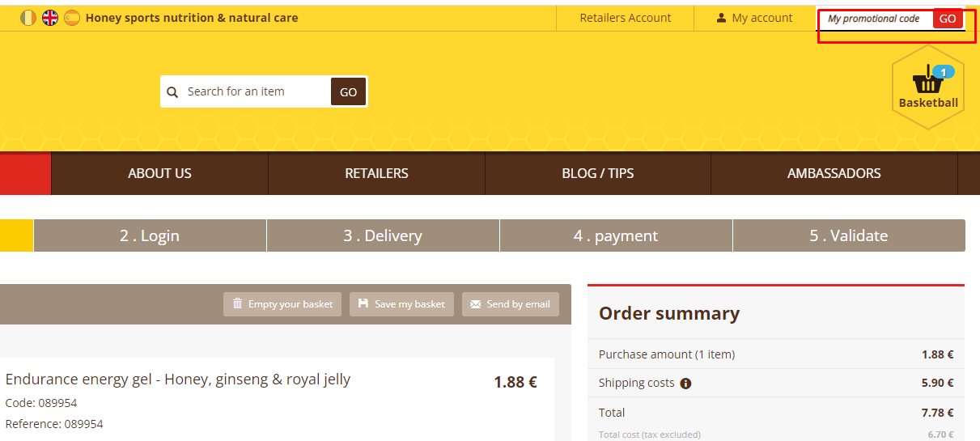This screenshot has height=441, width=980.
Task: Go to step 2 Login
Action: [150, 235]
